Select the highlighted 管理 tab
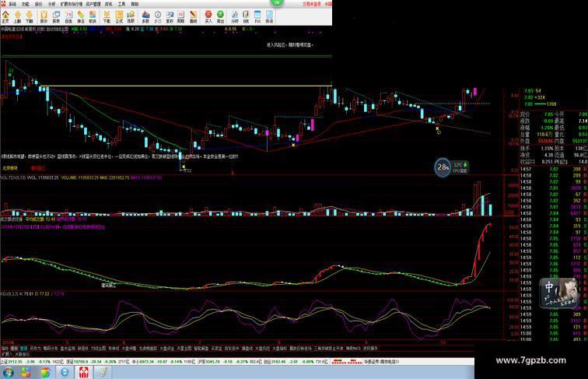 24,348
